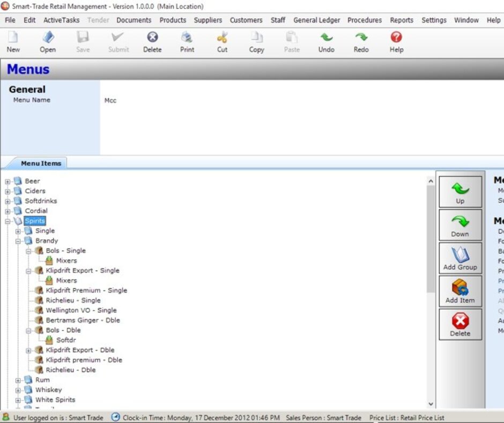Move selected item up with the Up button

(x=460, y=192)
